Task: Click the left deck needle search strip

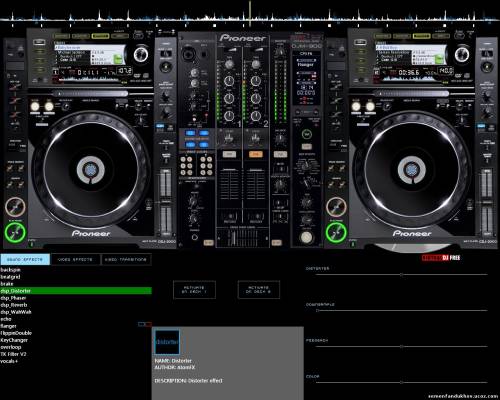Action: coord(90,94)
